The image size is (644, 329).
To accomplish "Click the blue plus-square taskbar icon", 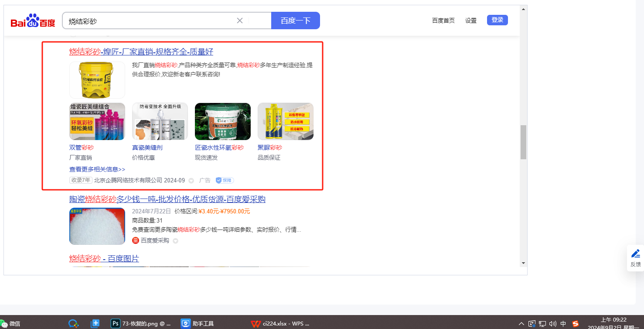I will 95,324.
